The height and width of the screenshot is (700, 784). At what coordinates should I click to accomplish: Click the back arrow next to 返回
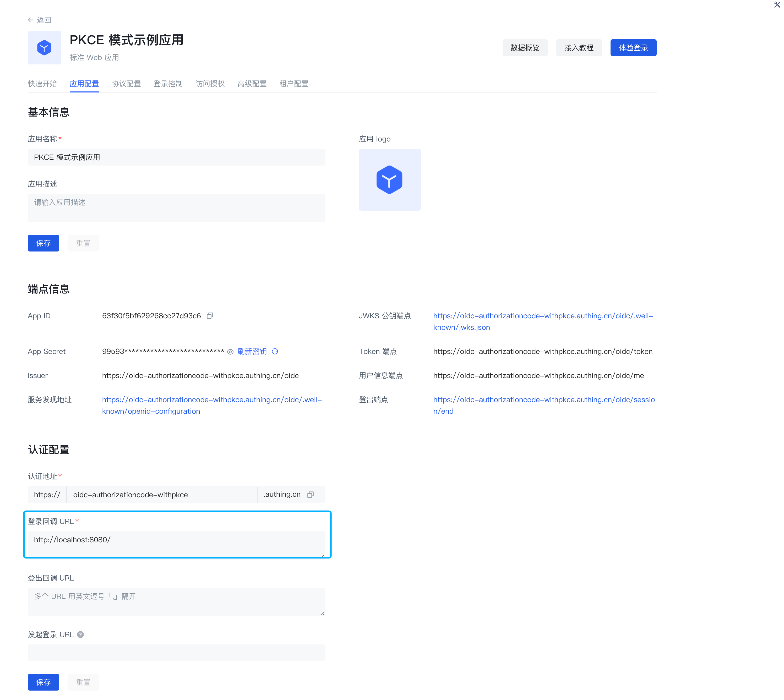coord(31,20)
